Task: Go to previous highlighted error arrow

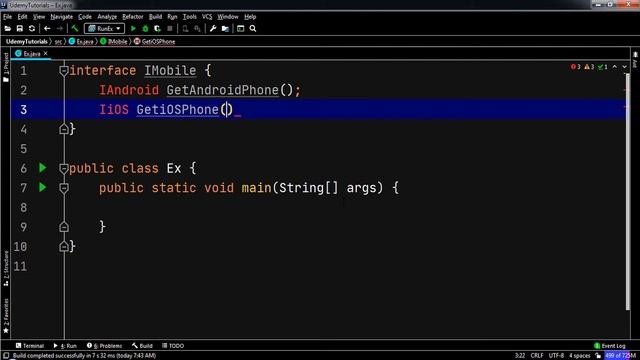Action: click(x=615, y=67)
